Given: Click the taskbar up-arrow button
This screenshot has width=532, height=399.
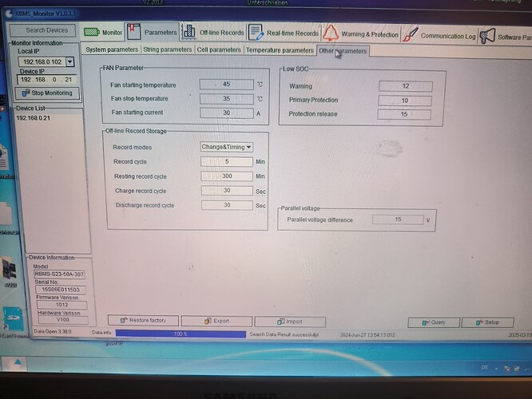Looking at the screenshot, I should pos(18,363).
